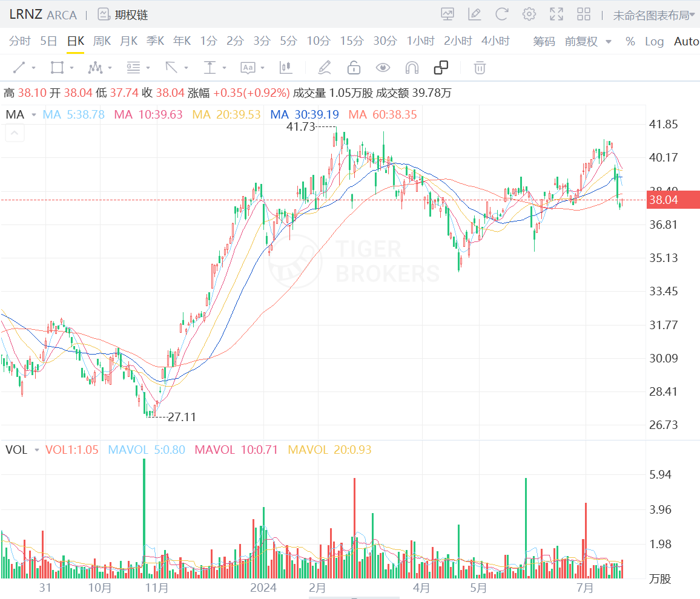
Task: Select the wave pattern drawing tool
Action: coord(95,68)
